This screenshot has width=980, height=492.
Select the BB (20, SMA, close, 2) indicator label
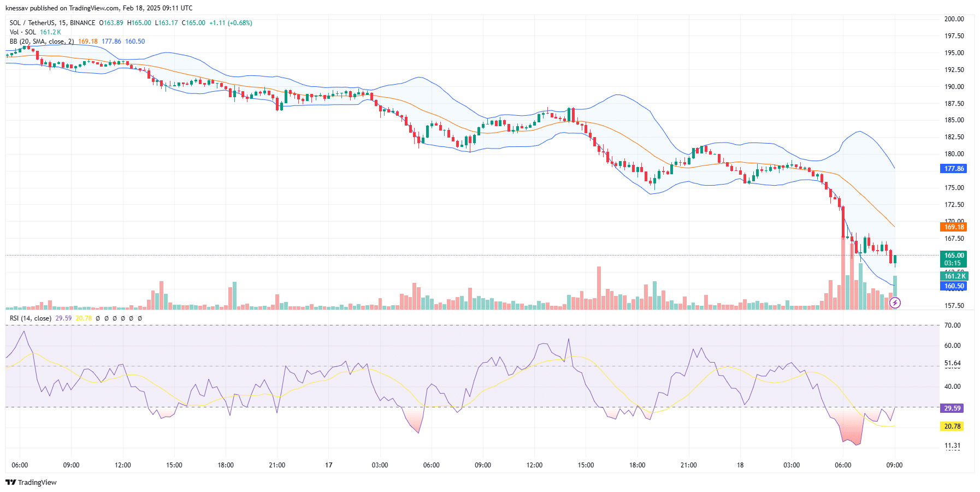(x=42, y=42)
